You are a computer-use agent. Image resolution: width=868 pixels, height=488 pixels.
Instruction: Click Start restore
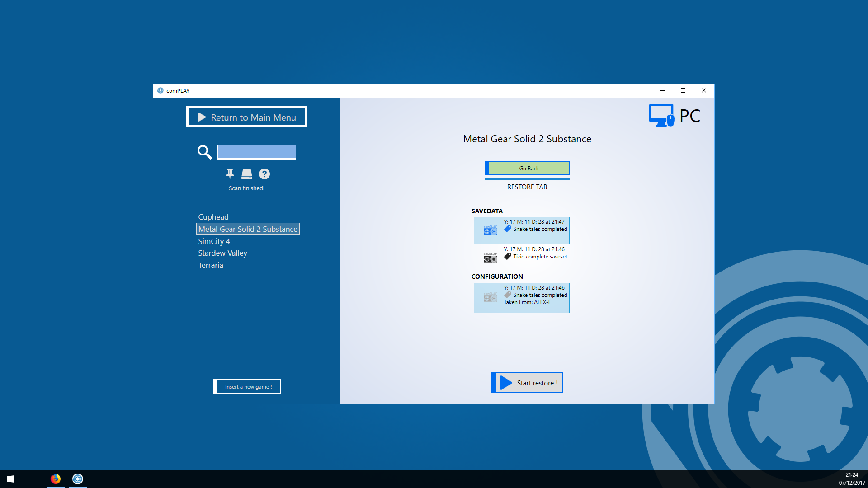point(527,383)
